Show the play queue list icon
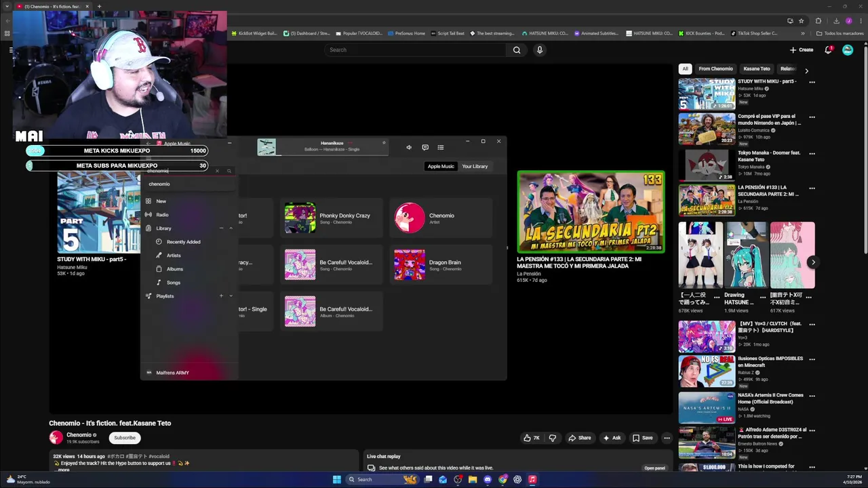 coord(441,147)
